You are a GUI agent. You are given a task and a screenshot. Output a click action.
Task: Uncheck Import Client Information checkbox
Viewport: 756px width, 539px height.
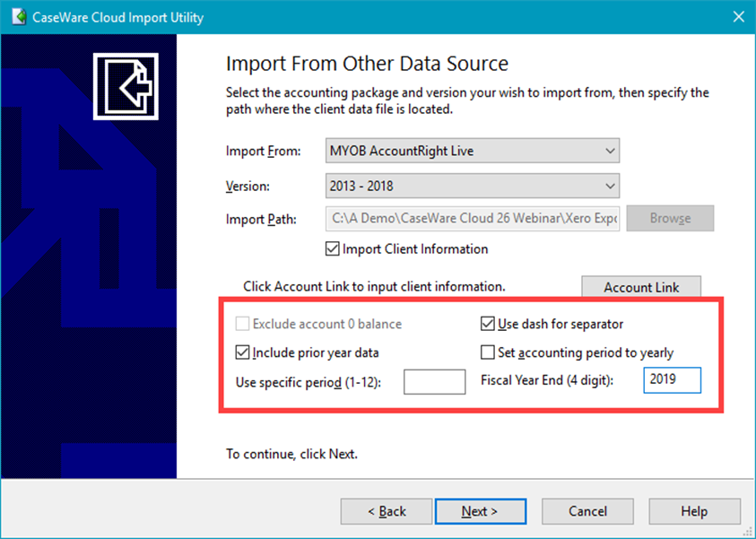coord(332,249)
